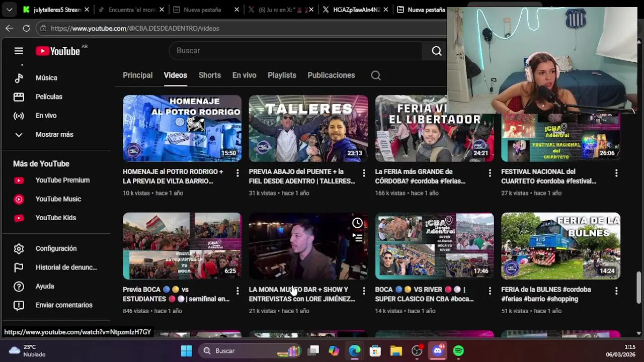Switch to the Shorts channel tab

point(210,75)
